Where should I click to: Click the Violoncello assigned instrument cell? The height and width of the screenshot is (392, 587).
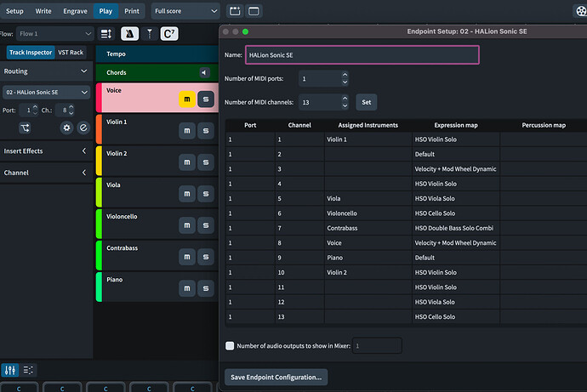(x=368, y=213)
